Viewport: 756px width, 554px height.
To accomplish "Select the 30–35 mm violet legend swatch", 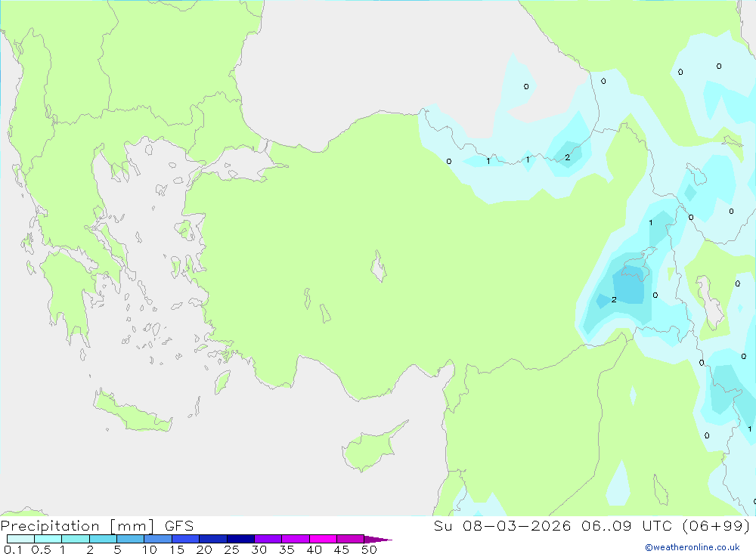I will (268, 539).
